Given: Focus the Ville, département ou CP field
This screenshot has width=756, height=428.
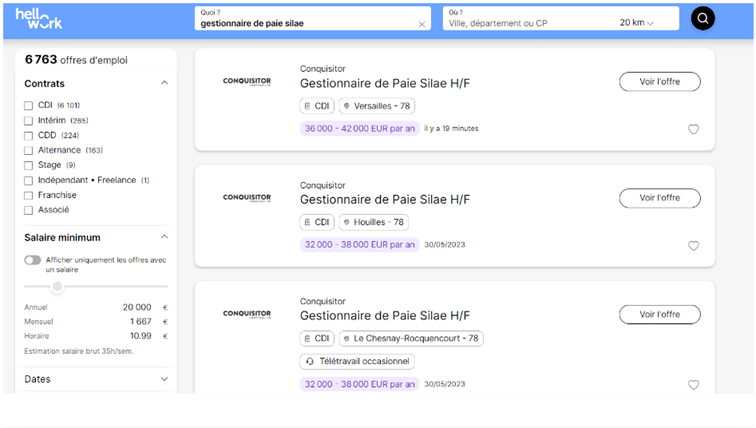Looking at the screenshot, I should pos(530,23).
